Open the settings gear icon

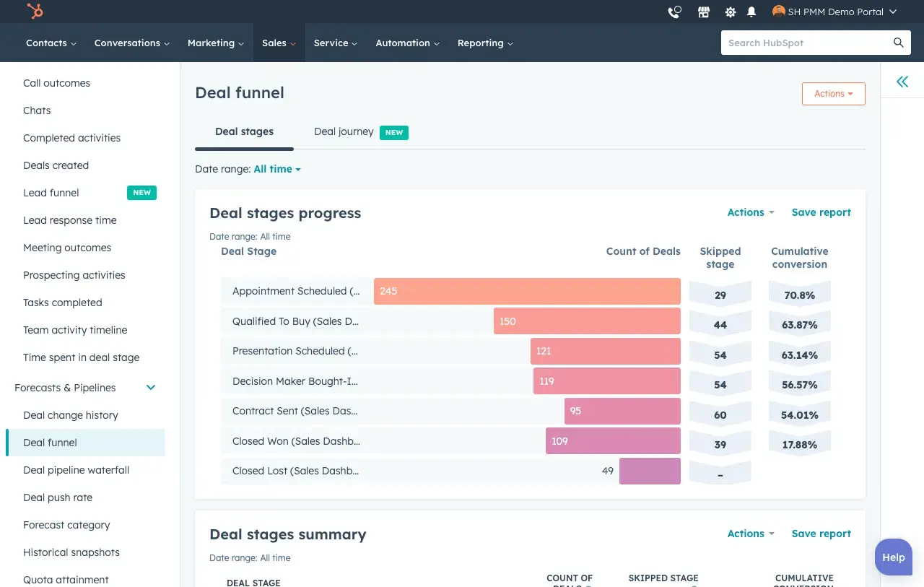tap(730, 12)
